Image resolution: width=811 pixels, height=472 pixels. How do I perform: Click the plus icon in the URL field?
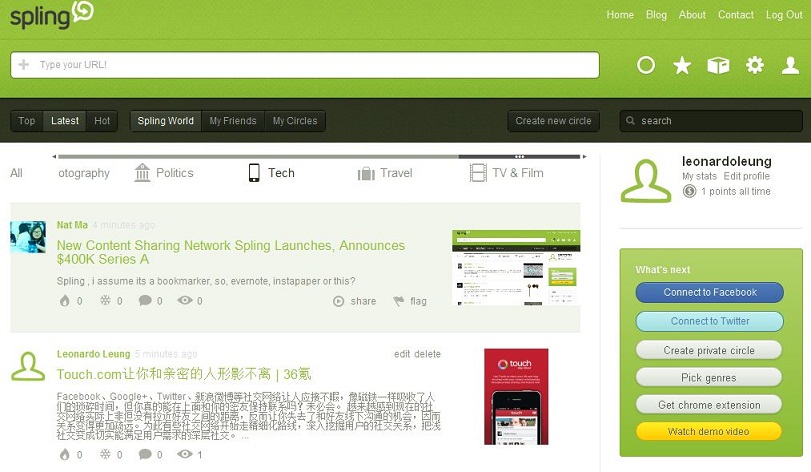pos(23,65)
